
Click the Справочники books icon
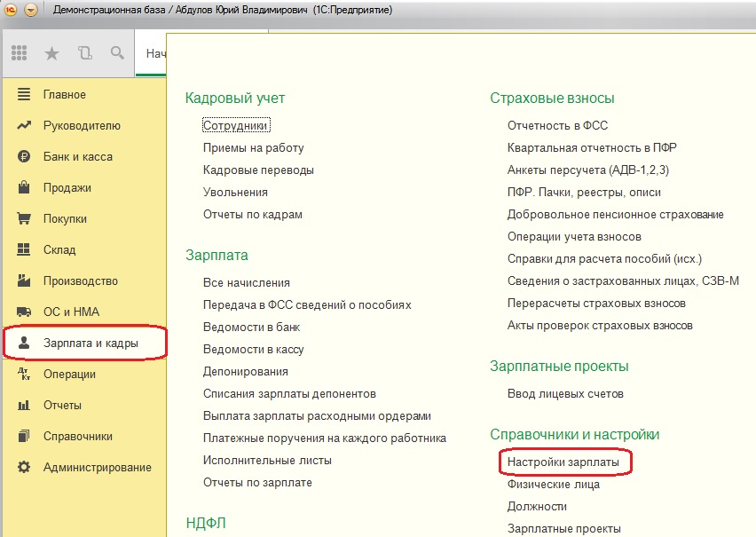point(24,436)
